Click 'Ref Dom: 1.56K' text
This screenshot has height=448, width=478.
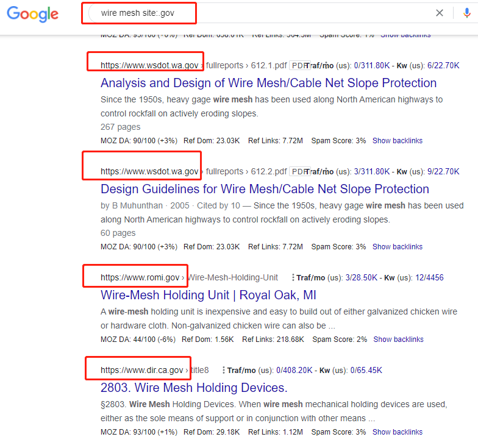(x=207, y=339)
